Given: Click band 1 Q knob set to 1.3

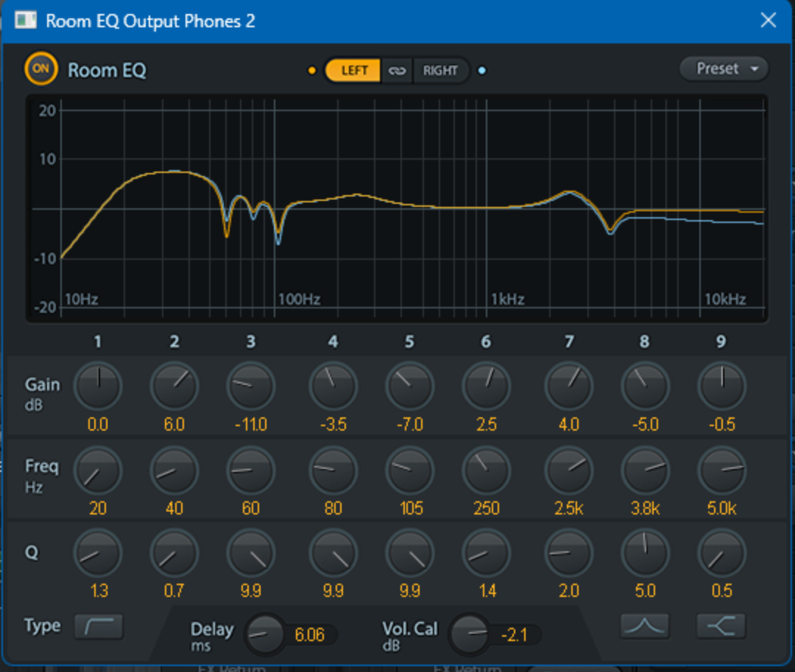Looking at the screenshot, I should (x=98, y=553).
